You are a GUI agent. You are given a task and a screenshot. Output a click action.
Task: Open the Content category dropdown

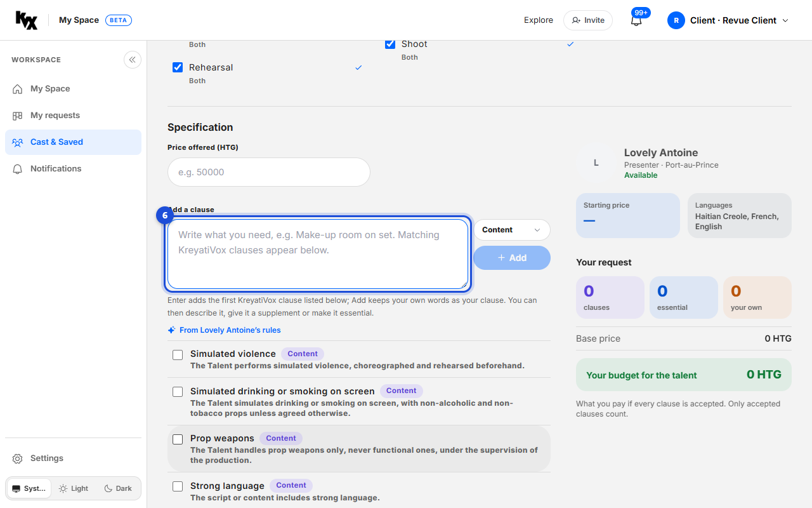(x=512, y=230)
